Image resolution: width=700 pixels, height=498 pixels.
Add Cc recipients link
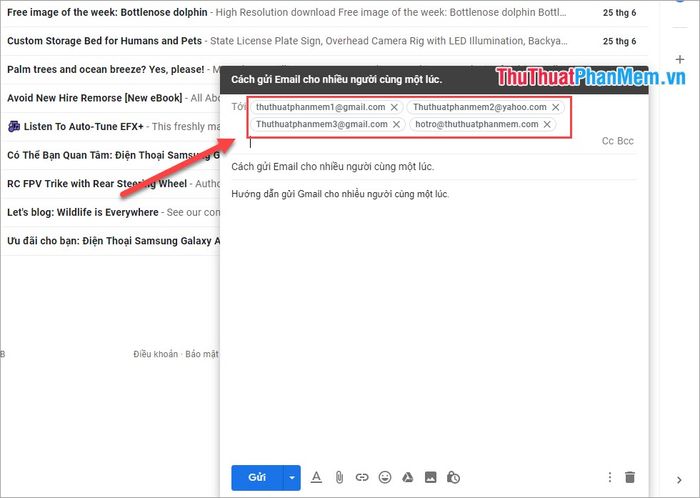pos(608,141)
